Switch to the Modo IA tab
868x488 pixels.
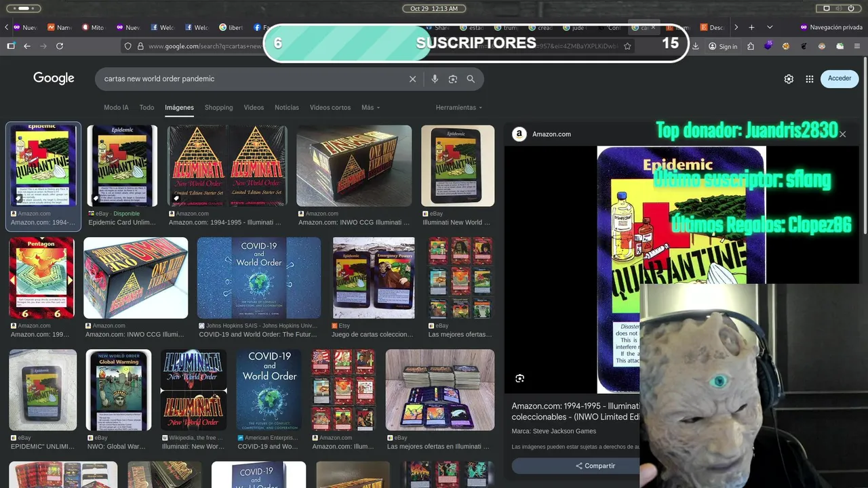coord(116,107)
